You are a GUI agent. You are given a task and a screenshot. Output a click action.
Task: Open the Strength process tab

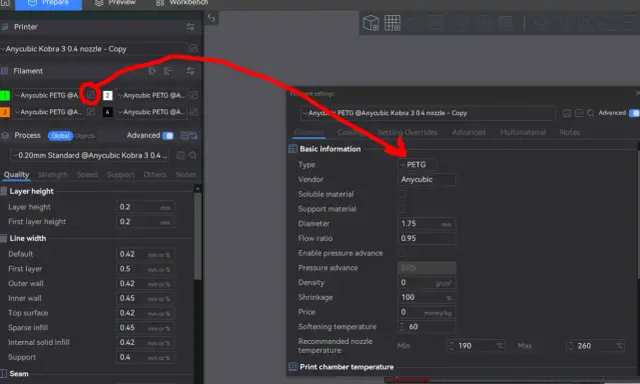pyautogui.click(x=53, y=175)
